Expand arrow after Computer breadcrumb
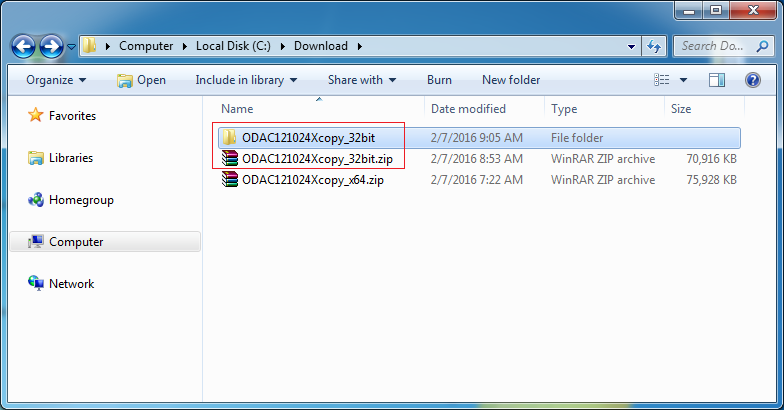The width and height of the screenshot is (784, 410). pos(184,46)
